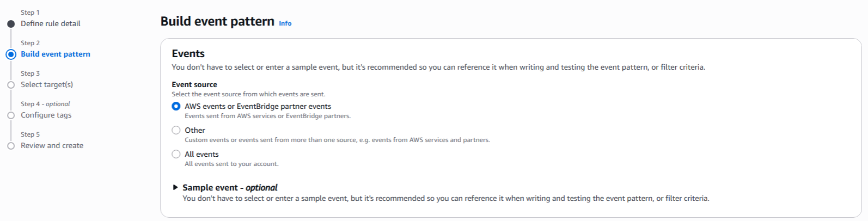
Task: Open the Info link beside page title
Action: 285,23
